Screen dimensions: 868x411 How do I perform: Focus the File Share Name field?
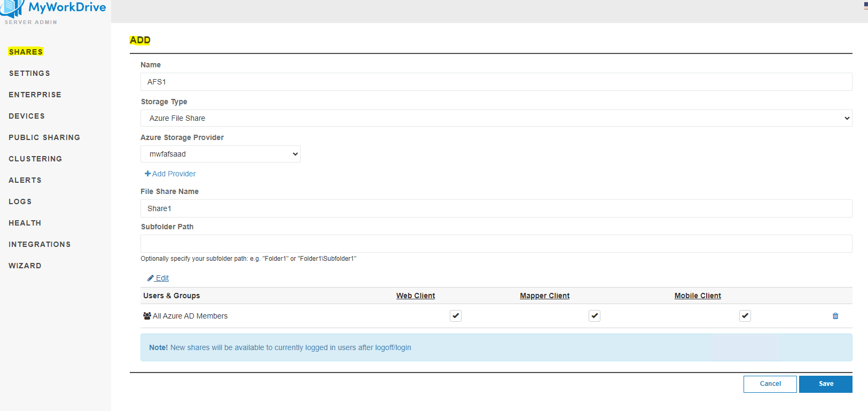click(496, 208)
